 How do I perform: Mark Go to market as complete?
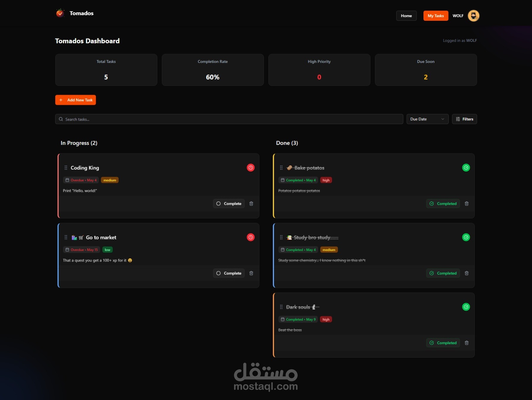tap(229, 273)
